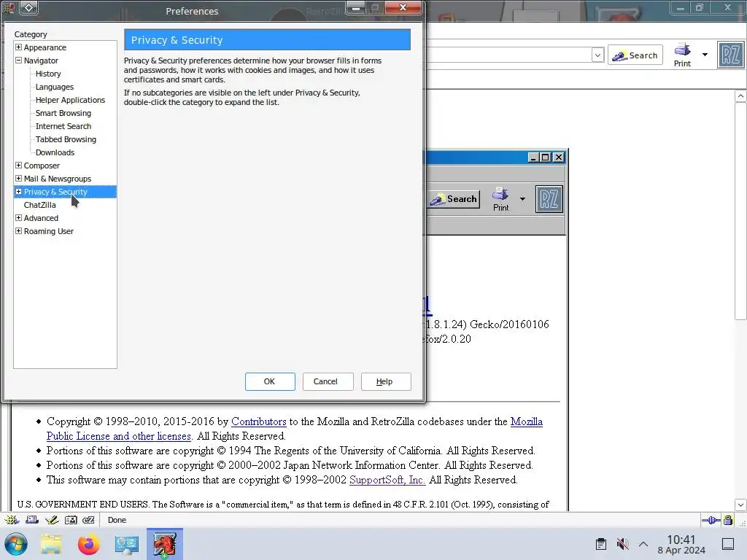Select the ChatZilla category
747x560 pixels.
39,205
